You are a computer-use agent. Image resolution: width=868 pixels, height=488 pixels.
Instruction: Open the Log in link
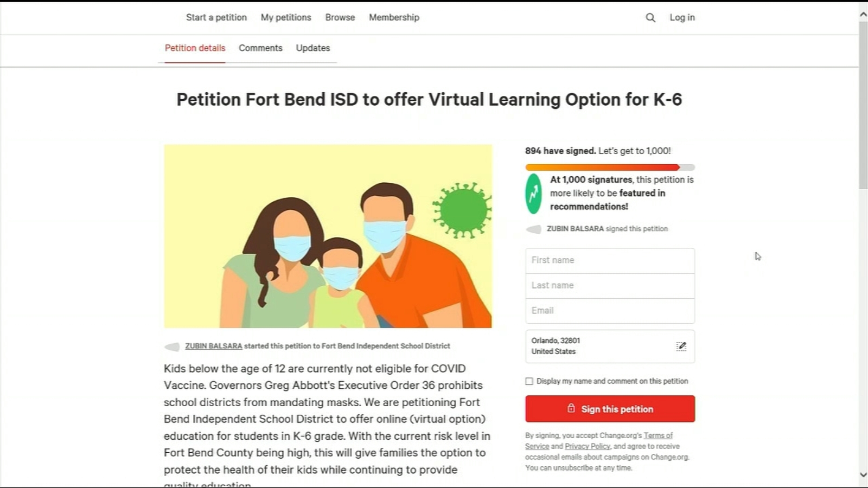pyautogui.click(x=682, y=17)
